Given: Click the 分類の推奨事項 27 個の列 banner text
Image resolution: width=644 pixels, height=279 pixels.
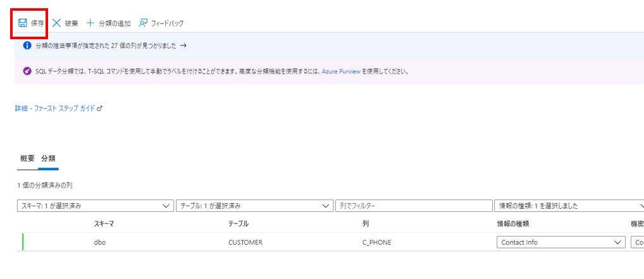Looking at the screenshot, I should pyautogui.click(x=106, y=46).
